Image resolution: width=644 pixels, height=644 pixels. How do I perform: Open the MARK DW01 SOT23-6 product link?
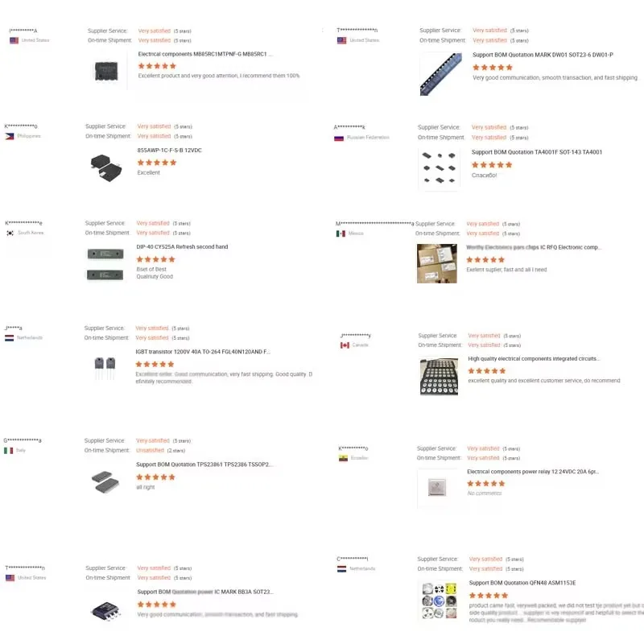(x=543, y=55)
